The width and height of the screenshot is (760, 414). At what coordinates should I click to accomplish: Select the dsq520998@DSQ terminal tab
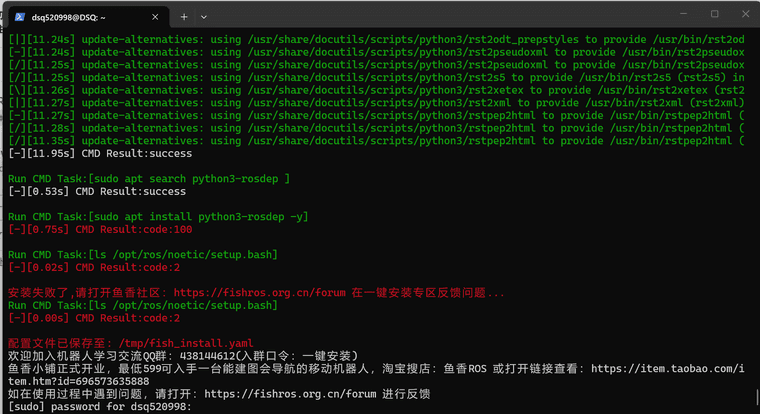[89, 17]
